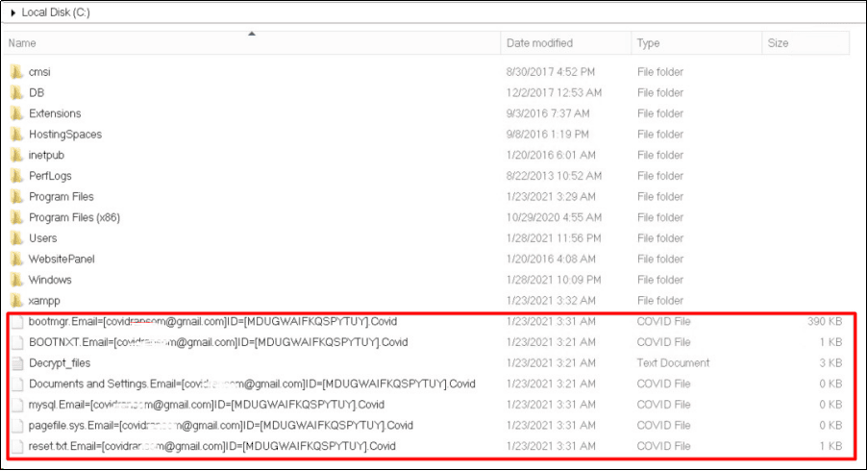Viewport: 868px width, 471px height.
Task: Select the WebsitePanel folder name
Action: tap(62, 259)
